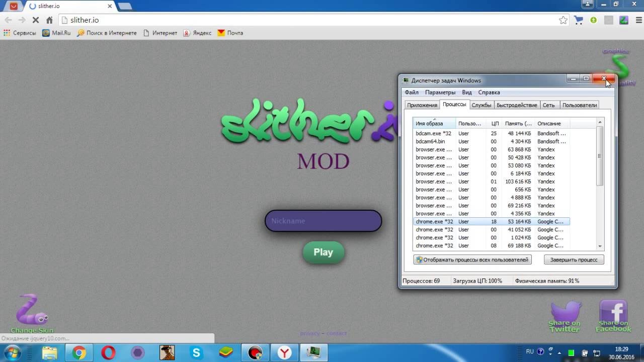Open the Справка menu in Task Manager

click(489, 93)
